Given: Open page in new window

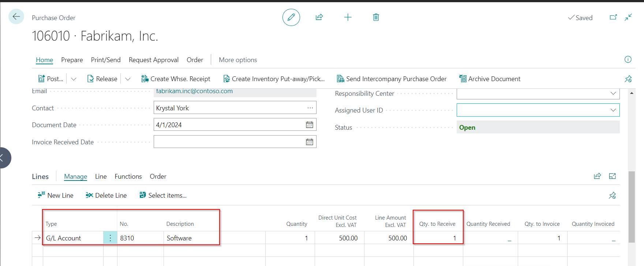Looking at the screenshot, I should (613, 17).
